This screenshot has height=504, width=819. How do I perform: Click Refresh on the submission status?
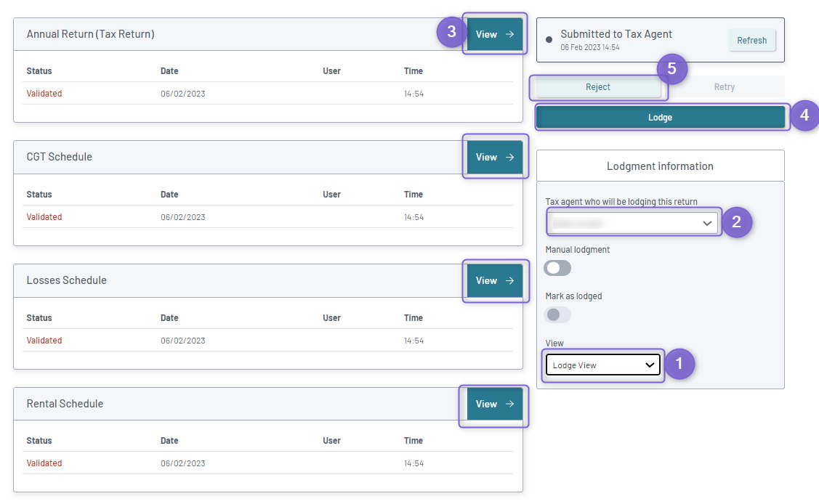click(751, 40)
